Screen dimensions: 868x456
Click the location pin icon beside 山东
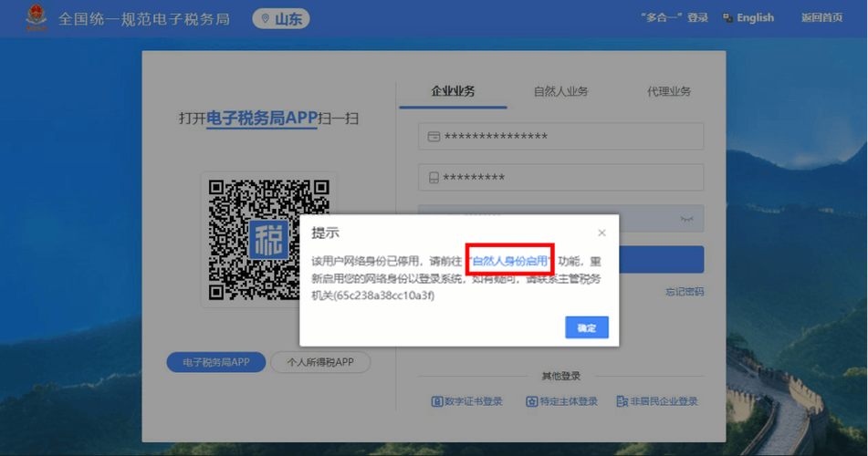click(x=266, y=19)
